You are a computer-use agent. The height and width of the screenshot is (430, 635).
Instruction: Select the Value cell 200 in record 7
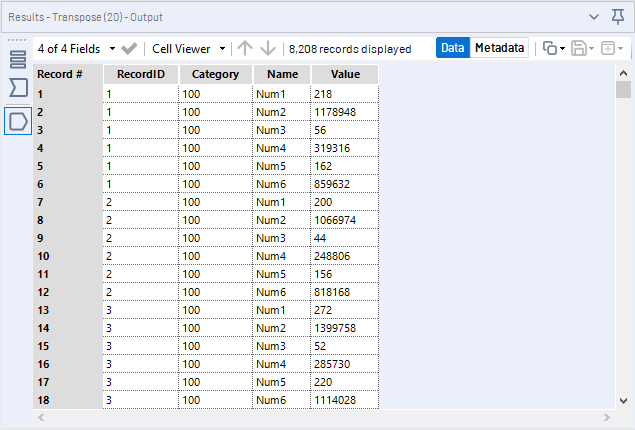(x=345, y=202)
